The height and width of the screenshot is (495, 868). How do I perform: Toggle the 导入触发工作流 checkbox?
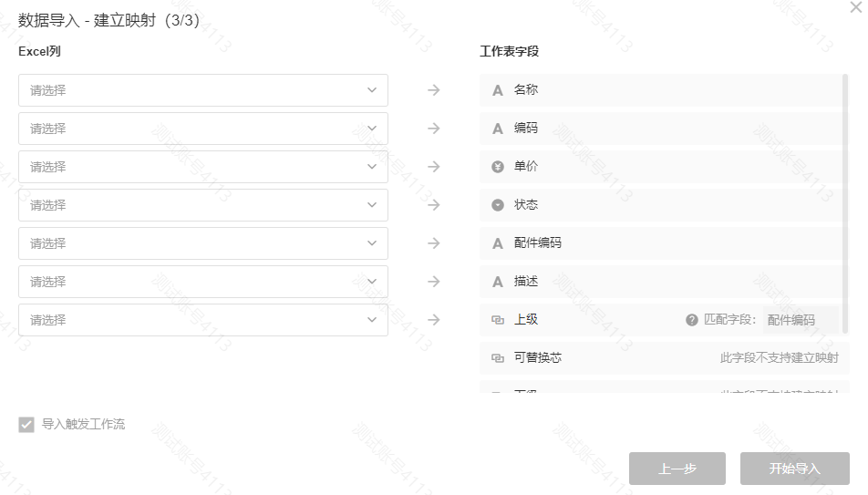click(26, 425)
